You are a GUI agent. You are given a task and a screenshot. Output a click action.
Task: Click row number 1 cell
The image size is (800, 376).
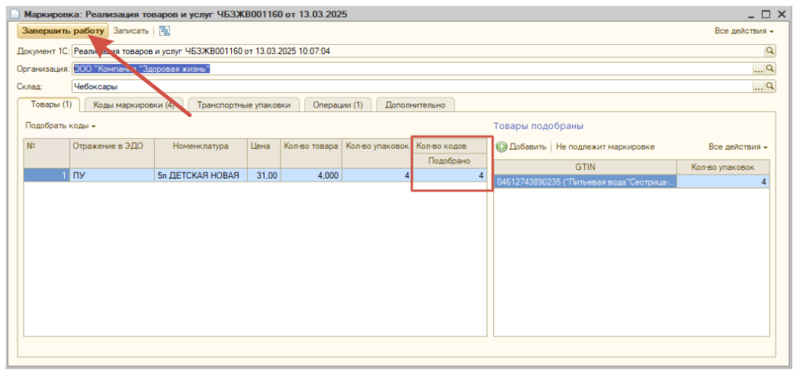46,176
